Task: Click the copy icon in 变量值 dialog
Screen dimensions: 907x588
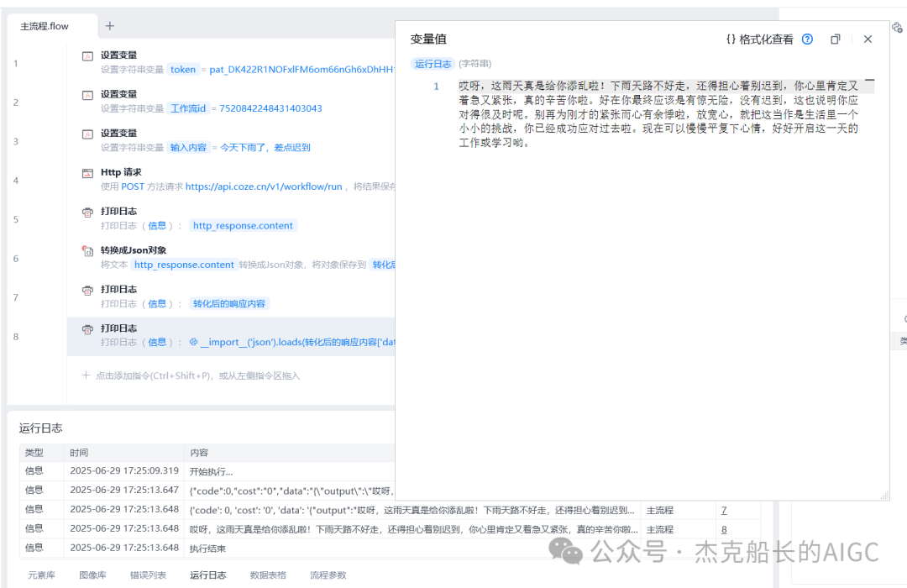Action: pos(836,39)
